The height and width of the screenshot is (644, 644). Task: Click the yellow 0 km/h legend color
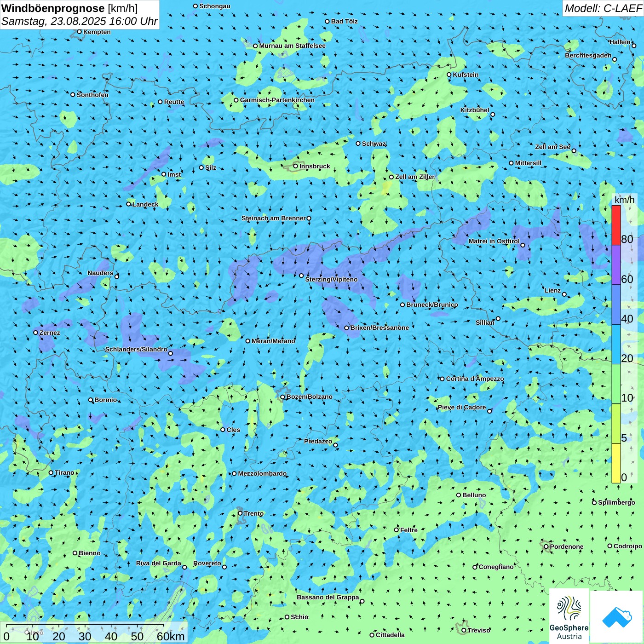pos(616,463)
